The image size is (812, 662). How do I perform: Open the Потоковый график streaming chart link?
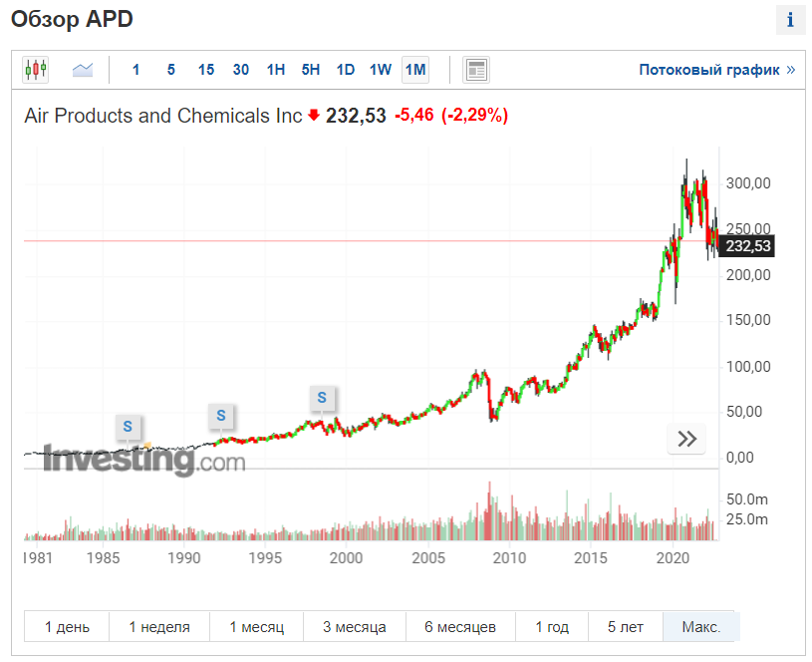pos(716,70)
